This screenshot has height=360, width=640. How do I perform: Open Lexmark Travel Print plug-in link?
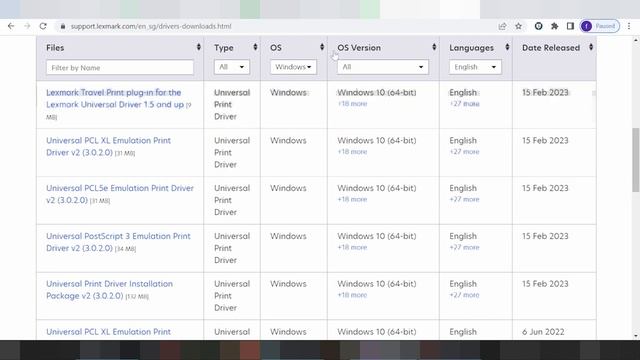click(x=115, y=98)
